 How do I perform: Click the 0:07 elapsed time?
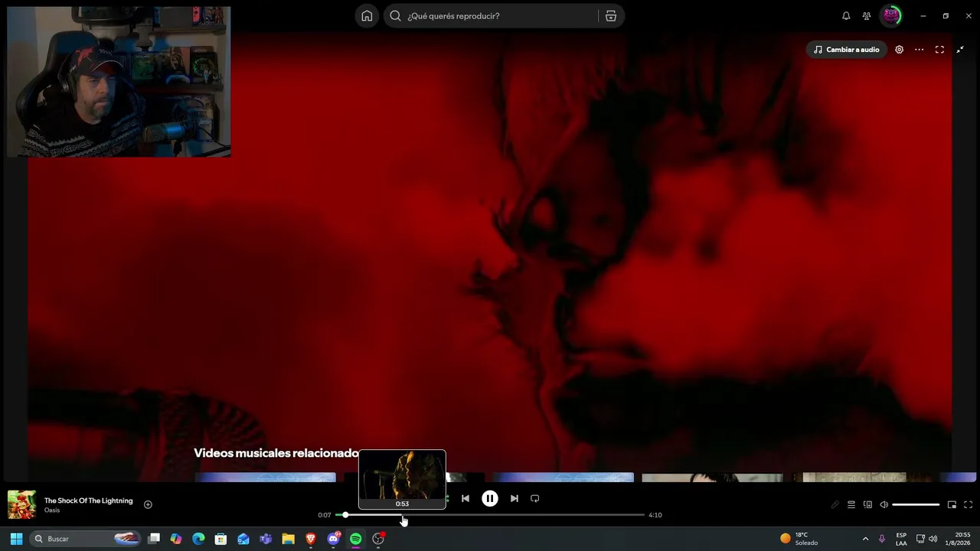(325, 515)
